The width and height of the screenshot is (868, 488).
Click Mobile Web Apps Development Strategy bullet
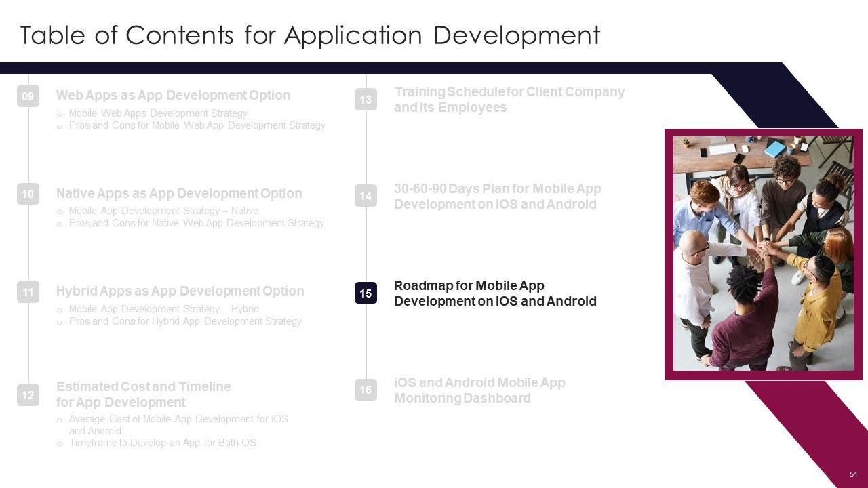[x=158, y=113]
